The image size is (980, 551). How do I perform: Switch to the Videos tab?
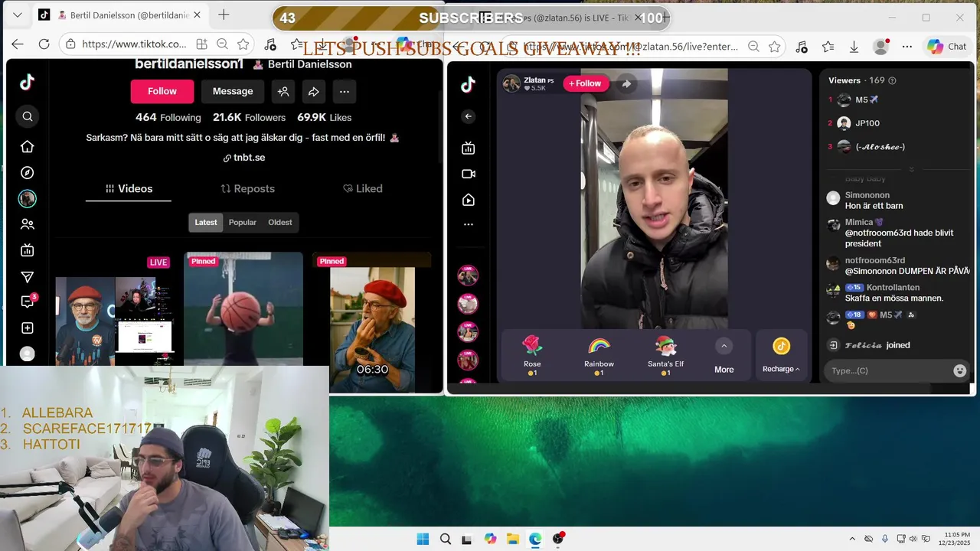(129, 188)
